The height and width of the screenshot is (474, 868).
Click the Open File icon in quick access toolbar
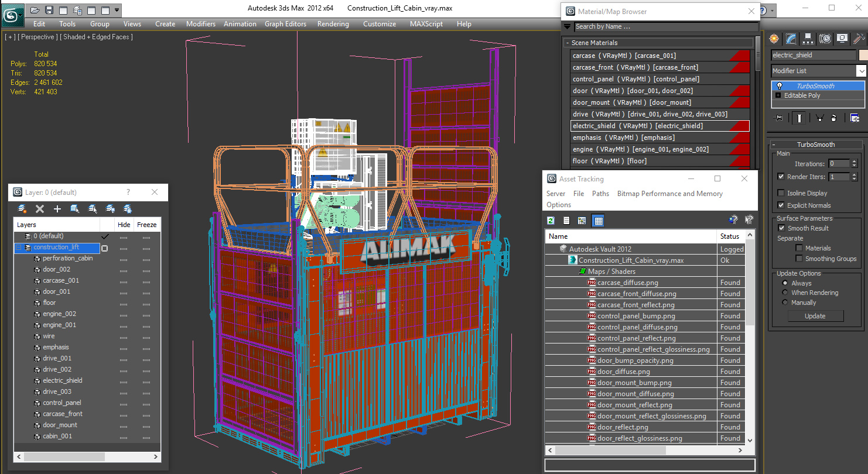click(35, 10)
